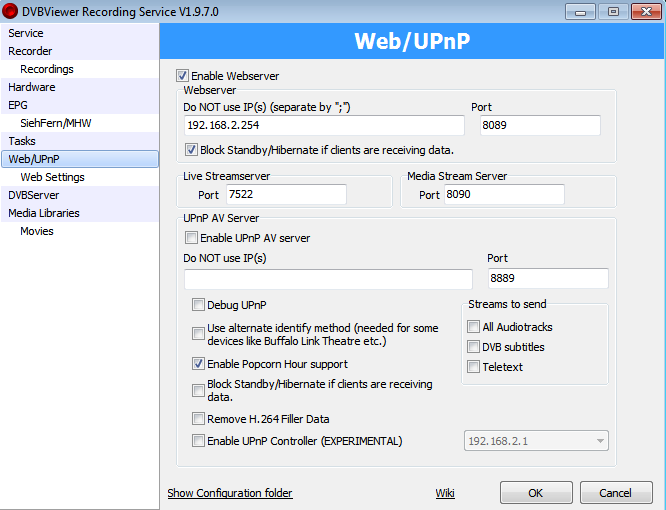
Task: Click the DVBViewer red app icon in title bar
Action: (x=9, y=11)
